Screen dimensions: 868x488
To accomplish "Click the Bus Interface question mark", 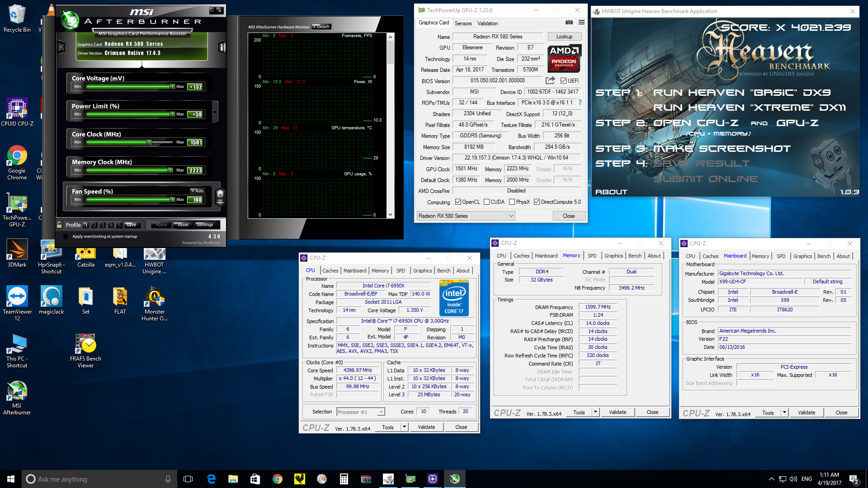I will click(x=580, y=103).
